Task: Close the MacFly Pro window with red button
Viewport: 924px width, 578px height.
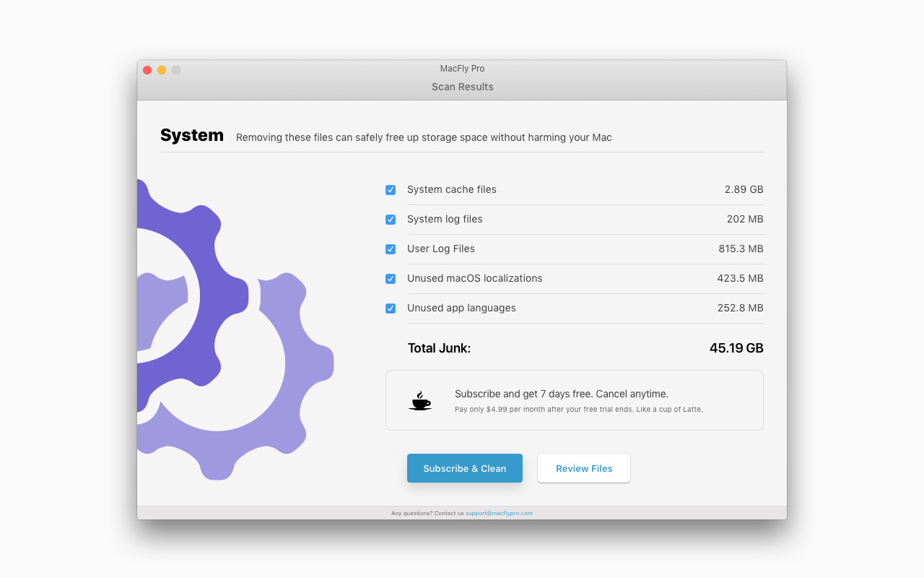Action: 147,70
